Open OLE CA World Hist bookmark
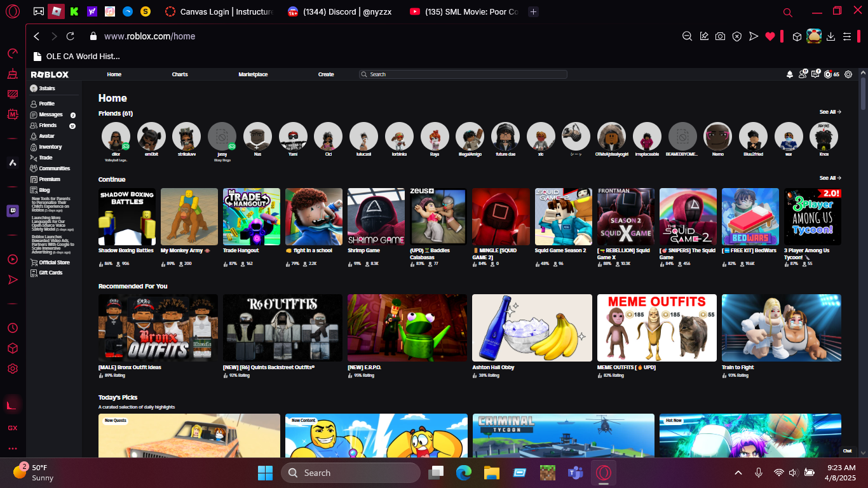The width and height of the screenshot is (868, 488). (76, 56)
